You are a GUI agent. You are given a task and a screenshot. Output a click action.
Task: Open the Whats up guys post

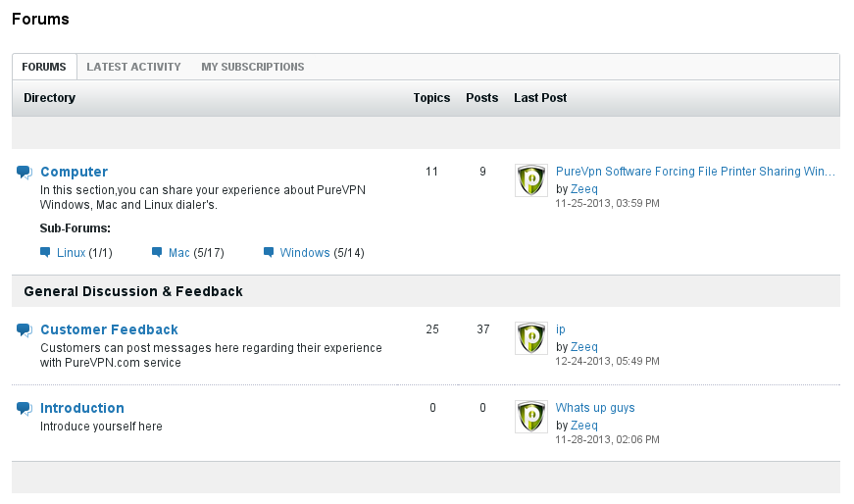coord(595,408)
